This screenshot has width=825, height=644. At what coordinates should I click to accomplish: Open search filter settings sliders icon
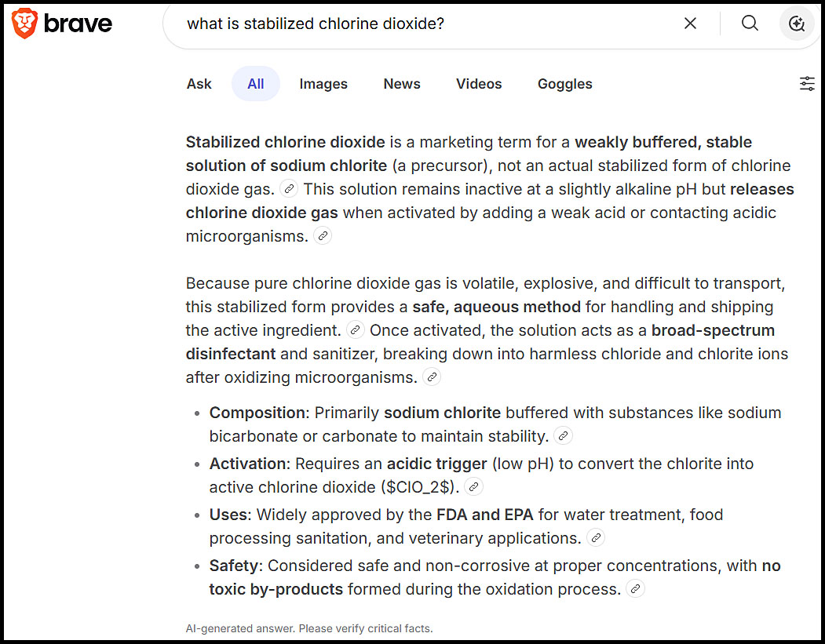(x=807, y=84)
